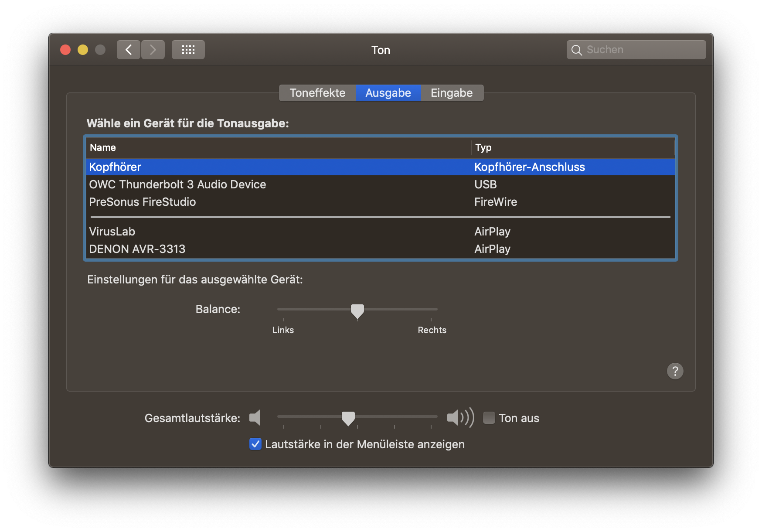Select PreSonus FireStudio output device
The image size is (762, 532).
coord(143,202)
